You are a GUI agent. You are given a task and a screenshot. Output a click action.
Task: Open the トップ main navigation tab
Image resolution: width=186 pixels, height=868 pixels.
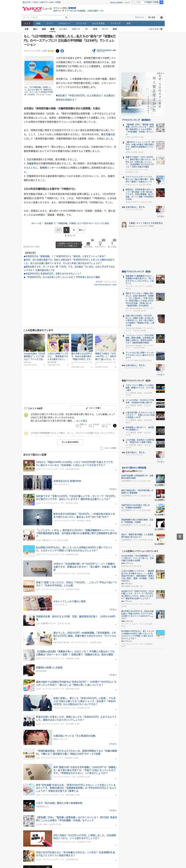pyautogui.click(x=27, y=23)
